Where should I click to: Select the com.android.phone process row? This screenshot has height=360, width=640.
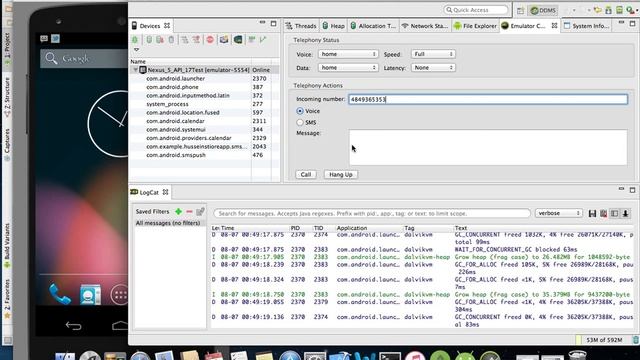coord(204,87)
